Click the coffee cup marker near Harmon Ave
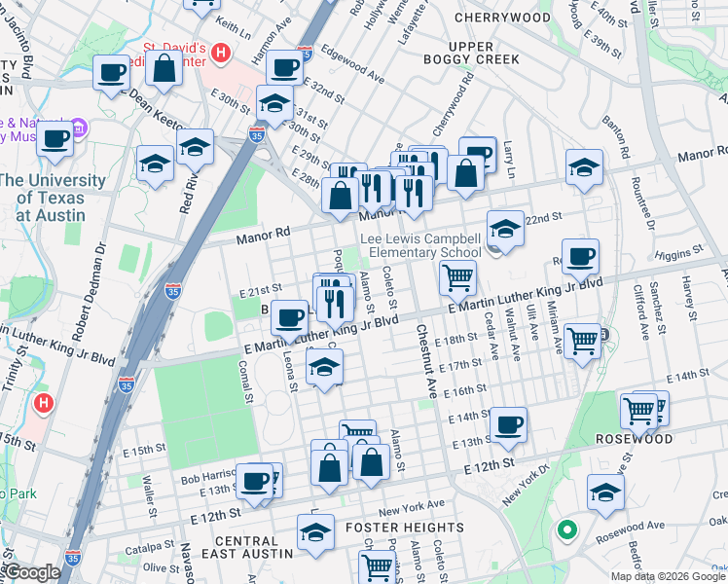Viewport: 728px width, 584px height. point(285,70)
